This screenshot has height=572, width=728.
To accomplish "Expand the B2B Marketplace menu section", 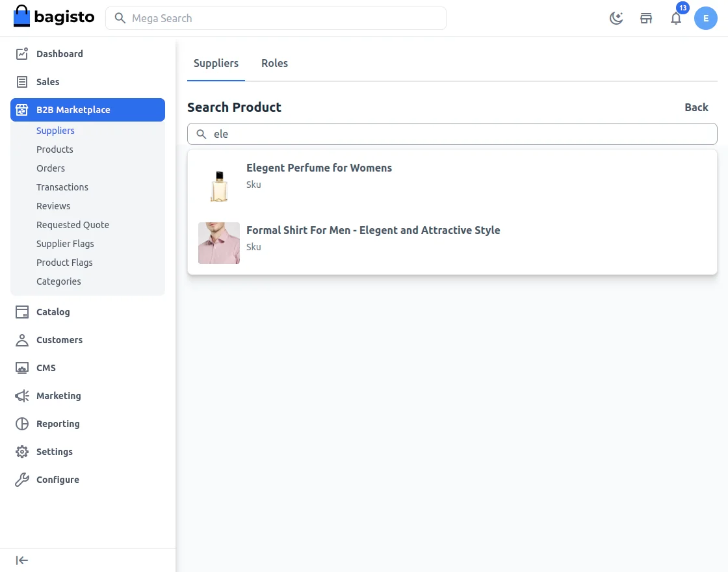I will coord(73,110).
